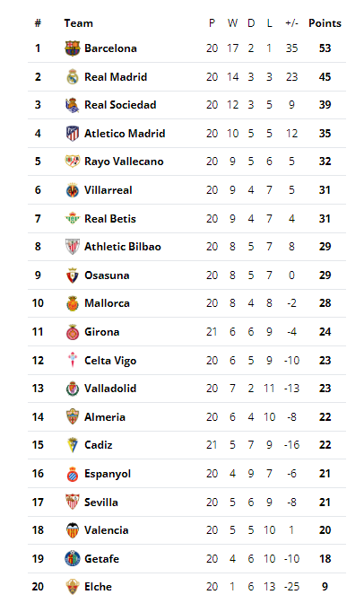Click the W wins column header
Viewport: 364px width, 612px height.
pos(232,23)
